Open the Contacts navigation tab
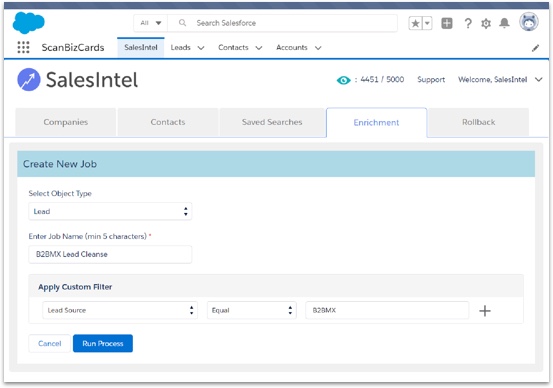Image resolution: width=553 pixels, height=388 pixels. (x=233, y=47)
